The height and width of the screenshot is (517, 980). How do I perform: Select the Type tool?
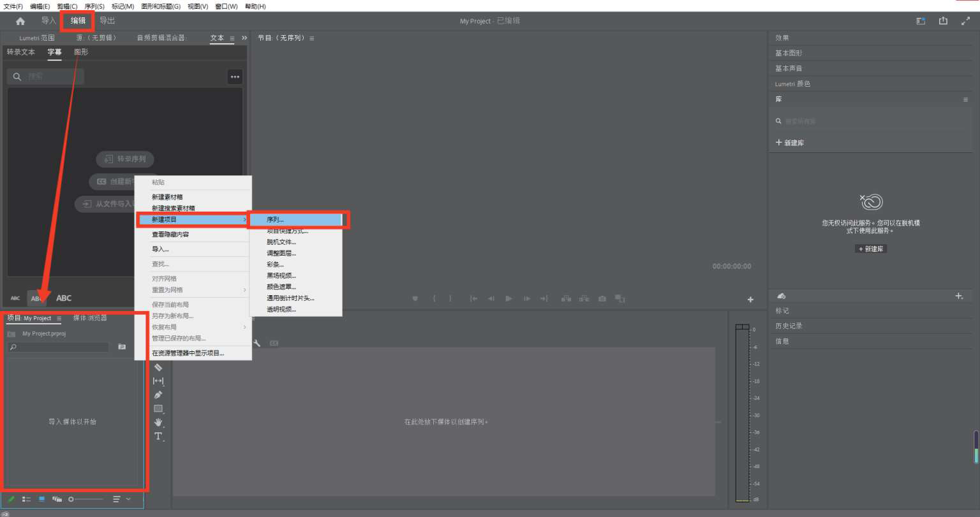158,437
